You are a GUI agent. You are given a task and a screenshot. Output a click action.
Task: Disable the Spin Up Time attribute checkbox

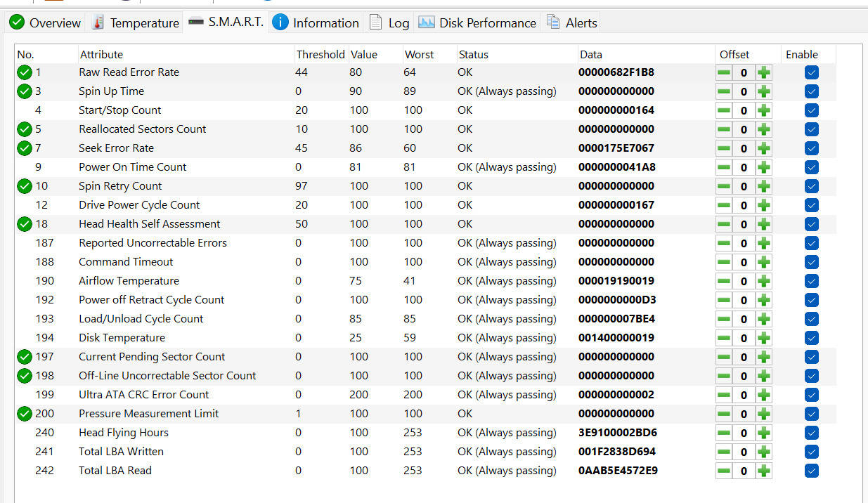[x=812, y=91]
